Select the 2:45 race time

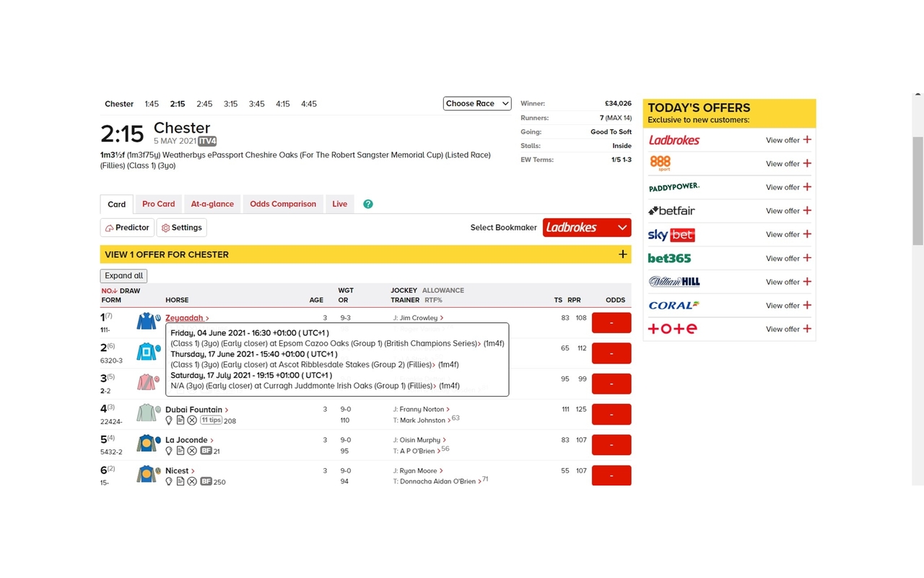coord(204,104)
